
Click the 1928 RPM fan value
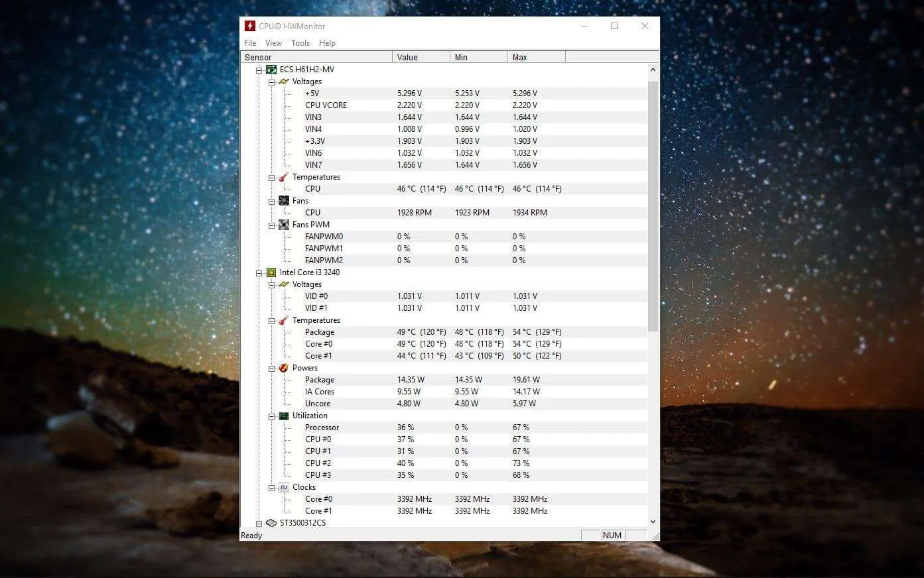pos(415,213)
